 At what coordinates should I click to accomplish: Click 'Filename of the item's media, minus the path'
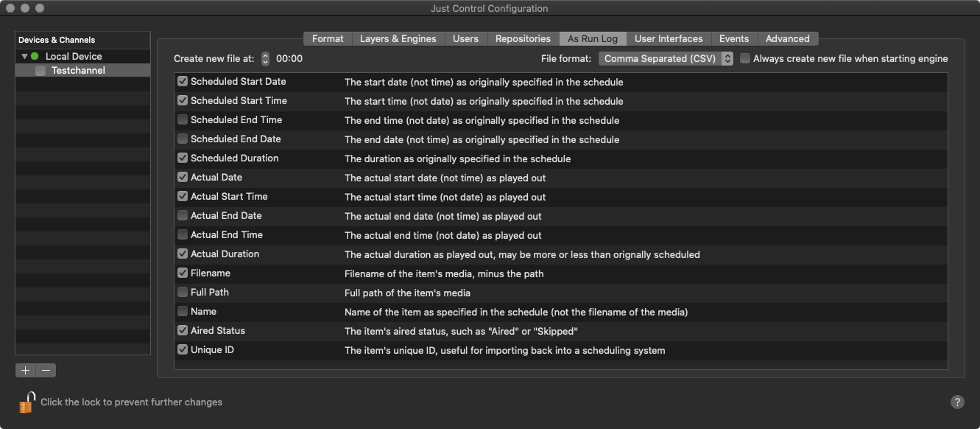coord(444,273)
